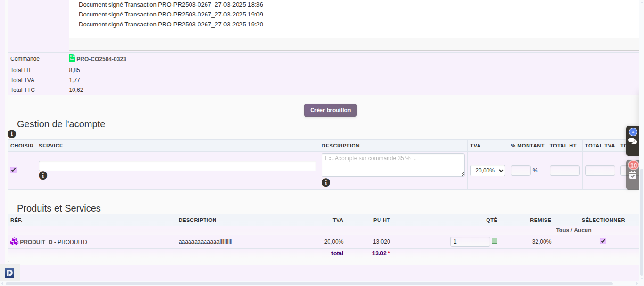Screen dimensions: 644x286
Task: Click the Total HT value 8,85
Action: coord(74,70)
